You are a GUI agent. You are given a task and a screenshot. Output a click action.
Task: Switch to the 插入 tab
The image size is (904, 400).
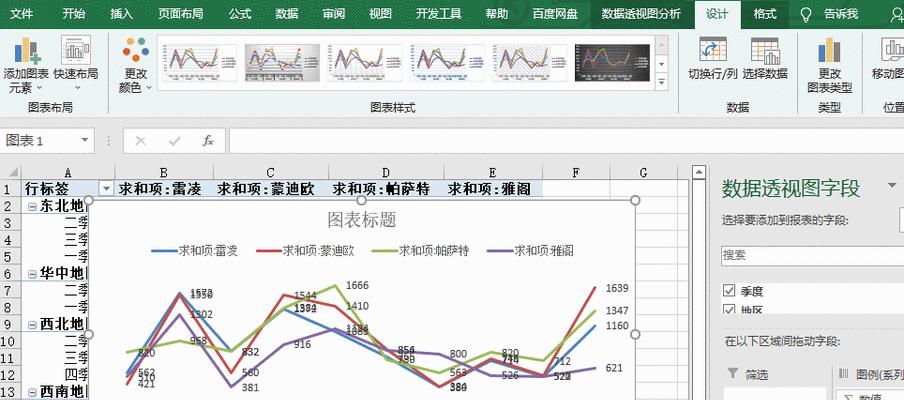tap(121, 14)
